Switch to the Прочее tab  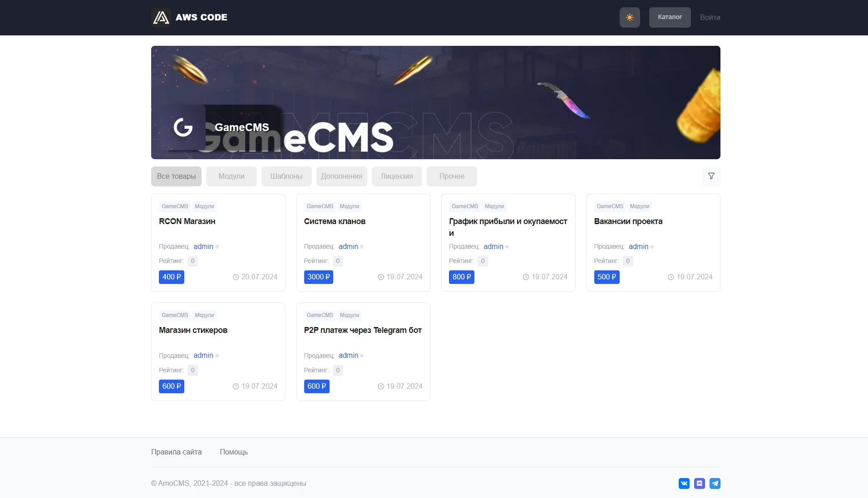tap(452, 176)
